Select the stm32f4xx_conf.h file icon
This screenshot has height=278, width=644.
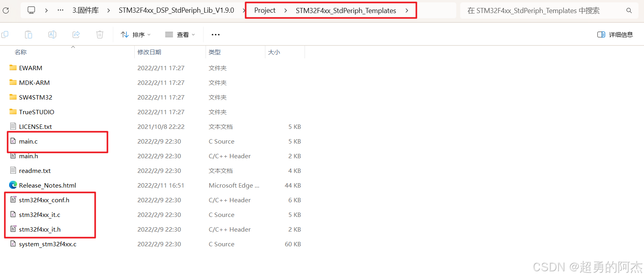[13, 200]
